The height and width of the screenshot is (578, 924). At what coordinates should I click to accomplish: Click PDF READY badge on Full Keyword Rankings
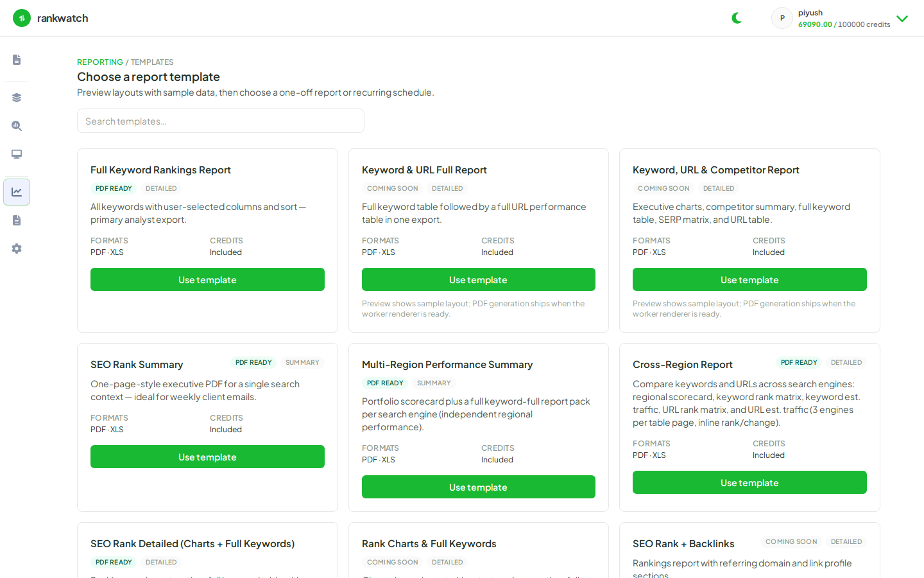(x=114, y=188)
